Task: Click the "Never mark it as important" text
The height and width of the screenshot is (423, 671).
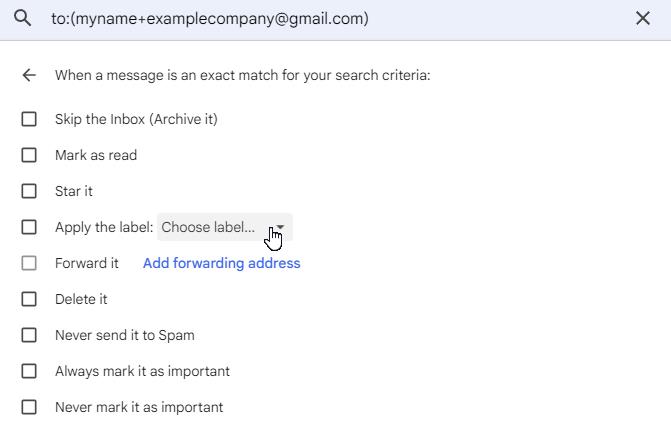Action: coord(139,407)
